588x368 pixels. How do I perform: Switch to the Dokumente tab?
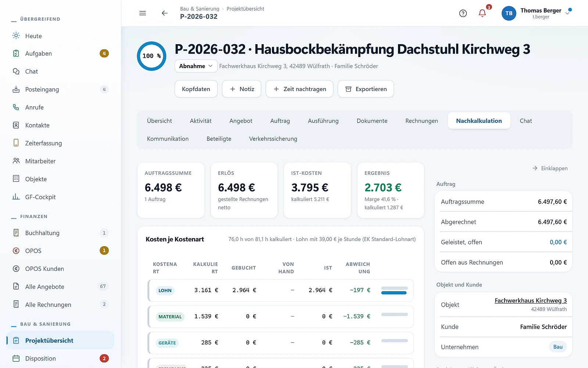(x=372, y=121)
